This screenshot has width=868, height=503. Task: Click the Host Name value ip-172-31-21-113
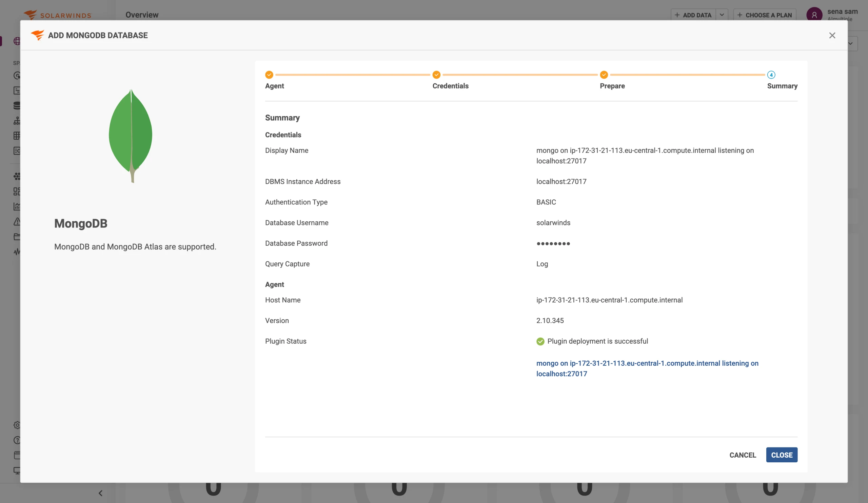pyautogui.click(x=609, y=300)
